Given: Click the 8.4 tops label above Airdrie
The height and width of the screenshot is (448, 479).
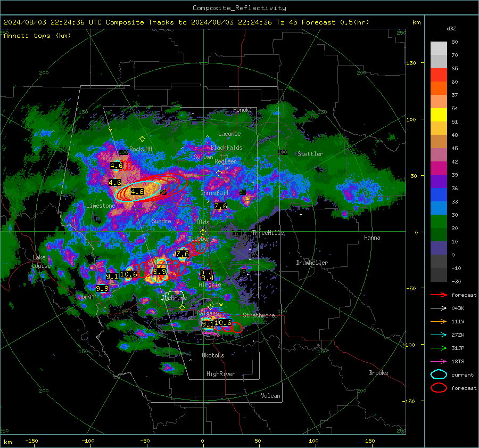Looking at the screenshot, I should pyautogui.click(x=208, y=278).
